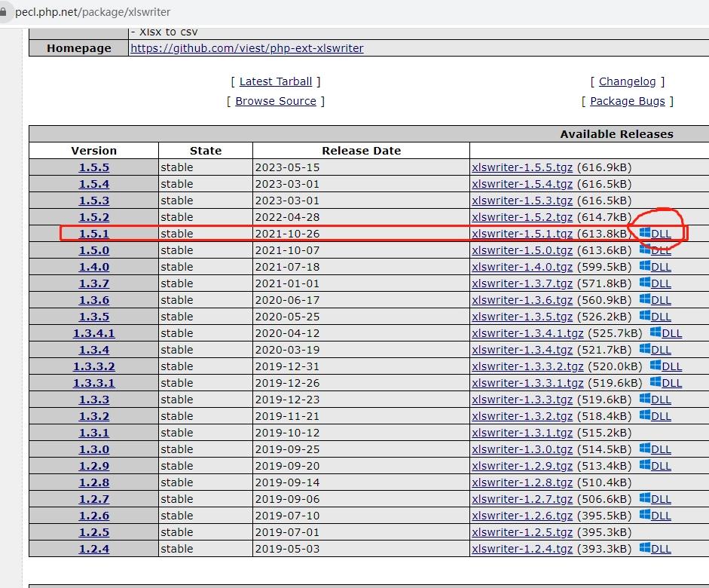Viewport: 709px width, 588px height.
Task: Open version 1.2.4 release page
Action: pyautogui.click(x=94, y=549)
